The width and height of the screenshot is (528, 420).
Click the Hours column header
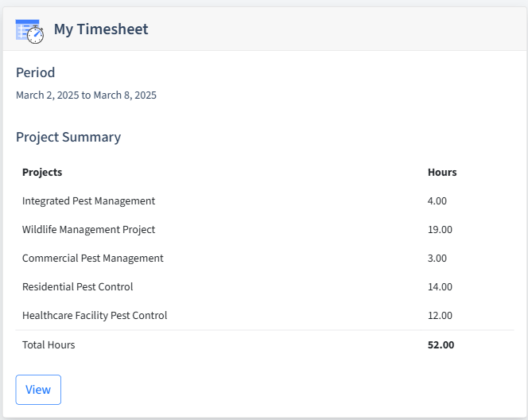[442, 172]
